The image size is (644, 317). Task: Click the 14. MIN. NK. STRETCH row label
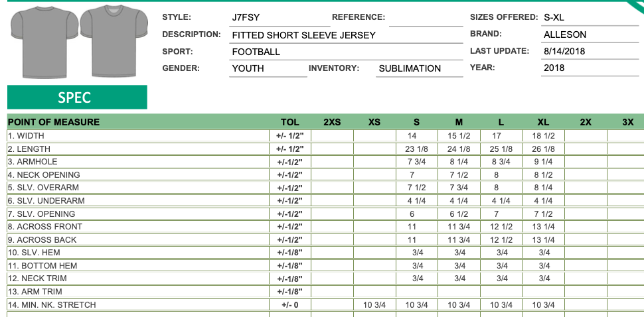52,304
